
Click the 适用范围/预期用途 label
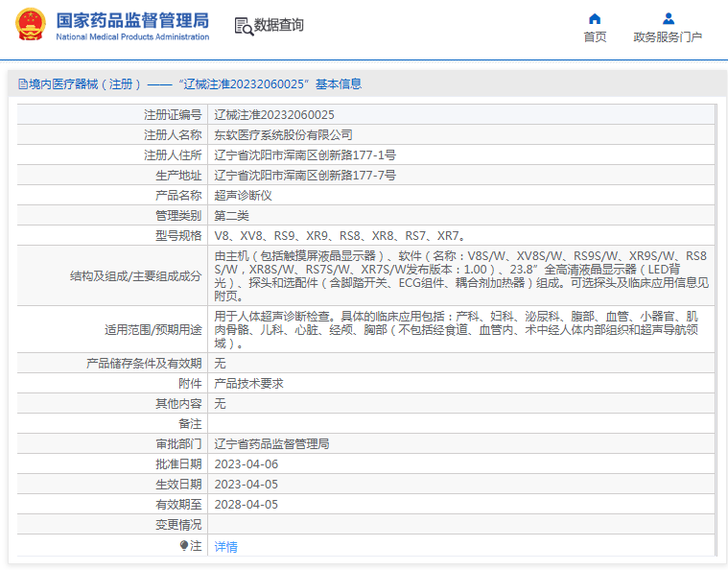[x=153, y=330]
